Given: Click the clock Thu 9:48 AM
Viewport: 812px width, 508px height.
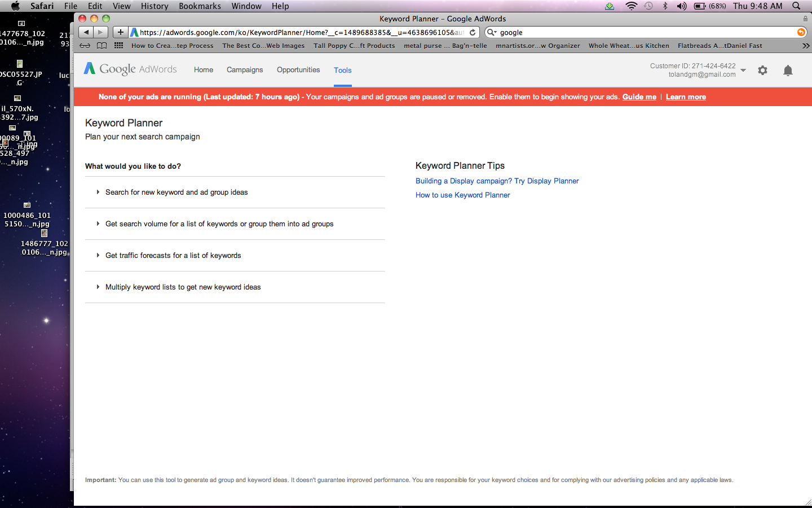Looking at the screenshot, I should pyautogui.click(x=757, y=6).
